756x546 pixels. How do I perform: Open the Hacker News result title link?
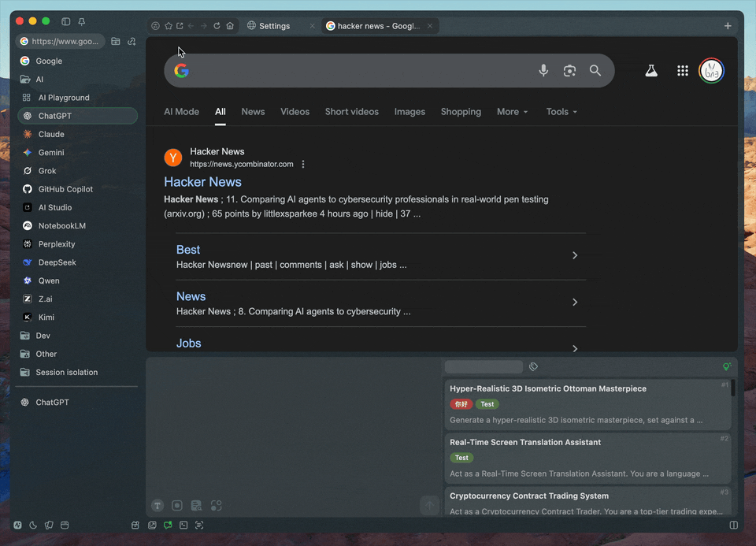tap(202, 182)
